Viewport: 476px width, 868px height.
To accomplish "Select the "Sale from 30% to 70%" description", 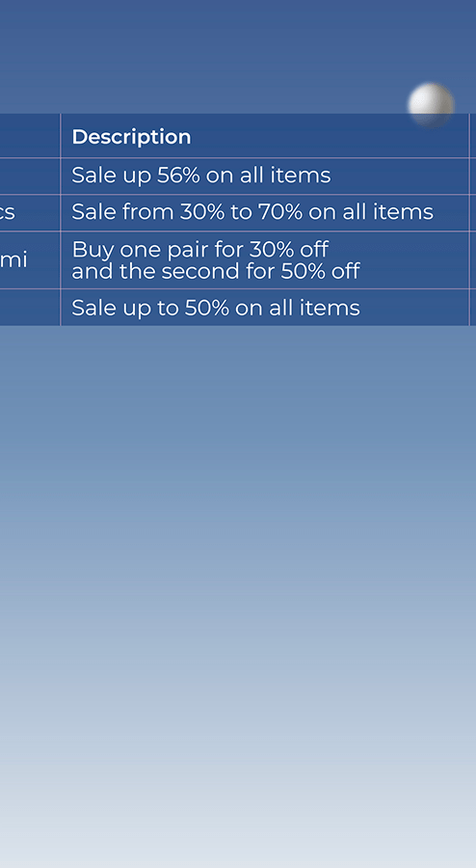I will [x=252, y=212].
